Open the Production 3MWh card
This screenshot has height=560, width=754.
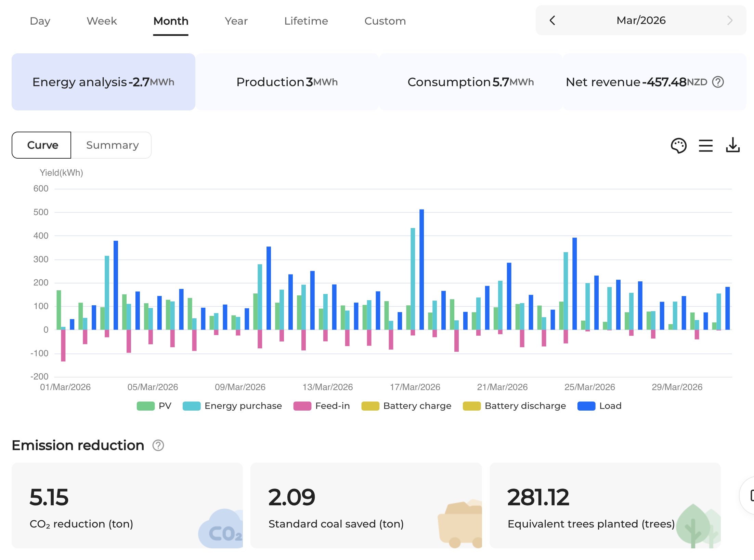(287, 82)
